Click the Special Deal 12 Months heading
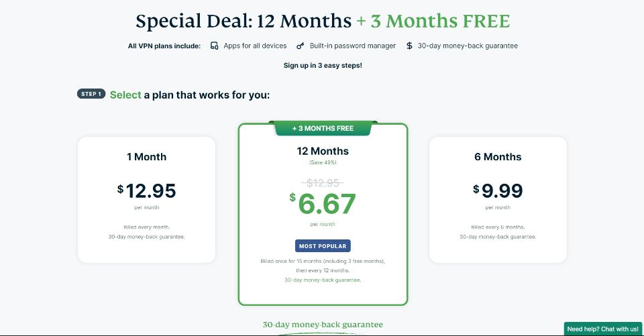The height and width of the screenshot is (336, 644). 244,21
